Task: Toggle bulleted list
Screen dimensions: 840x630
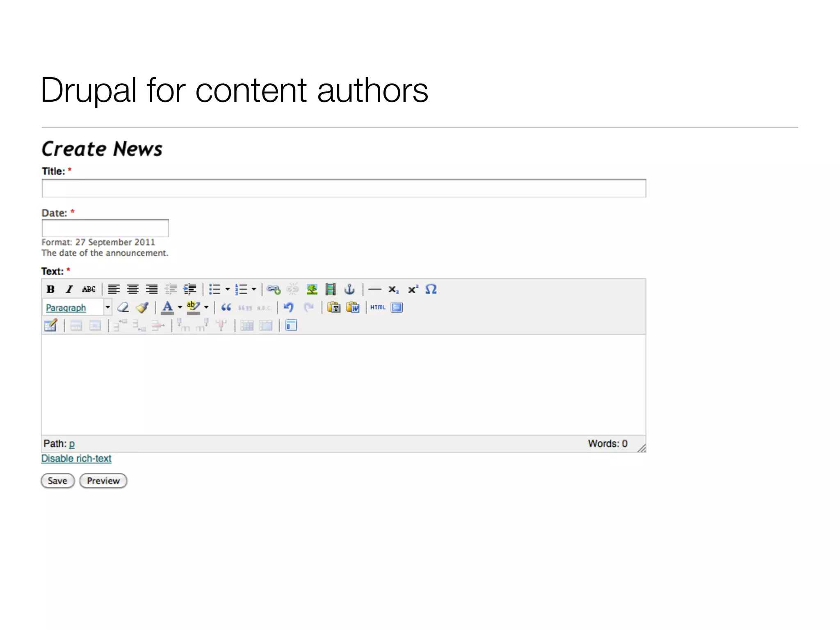Action: click(x=215, y=289)
